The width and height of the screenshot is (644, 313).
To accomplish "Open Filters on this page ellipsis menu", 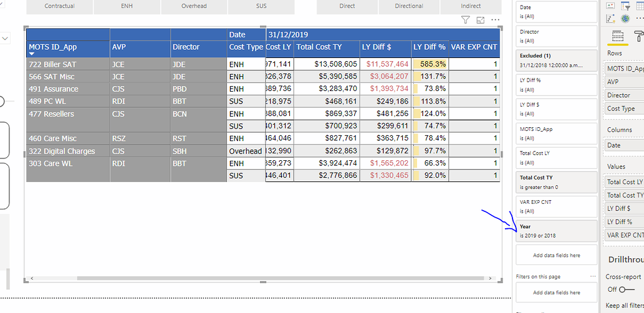I will 593,276.
